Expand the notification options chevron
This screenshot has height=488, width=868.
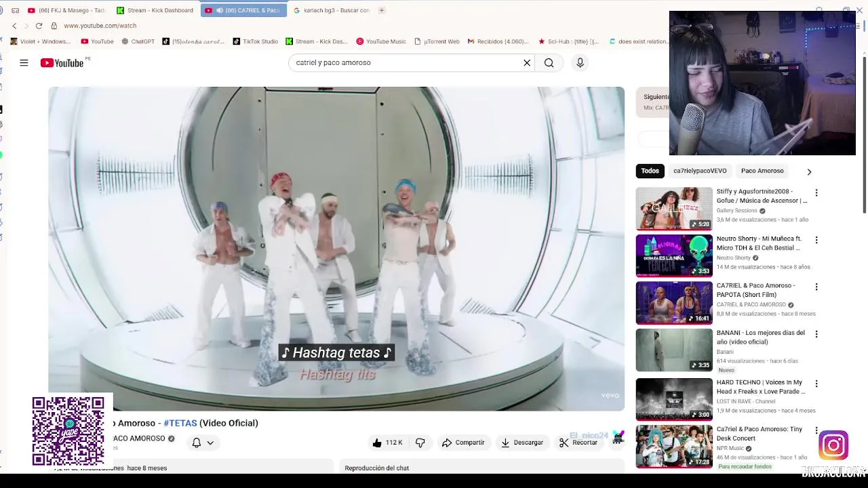point(210,443)
